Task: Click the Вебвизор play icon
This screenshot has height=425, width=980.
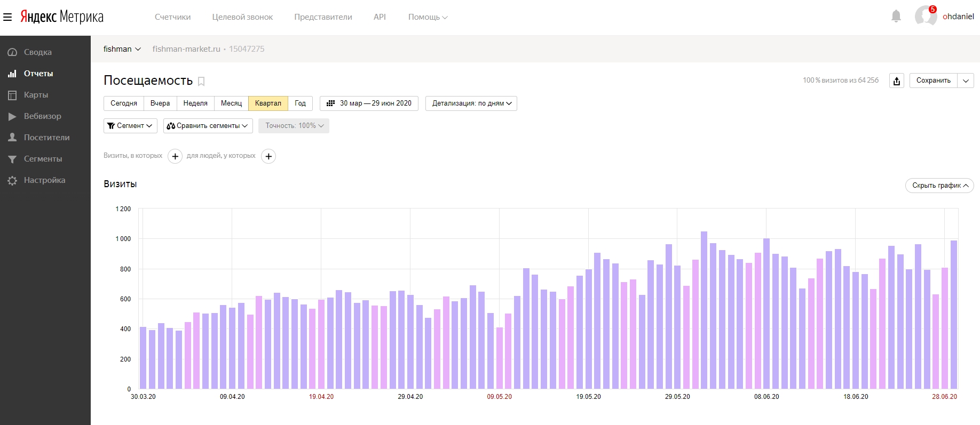Action: pos(12,116)
